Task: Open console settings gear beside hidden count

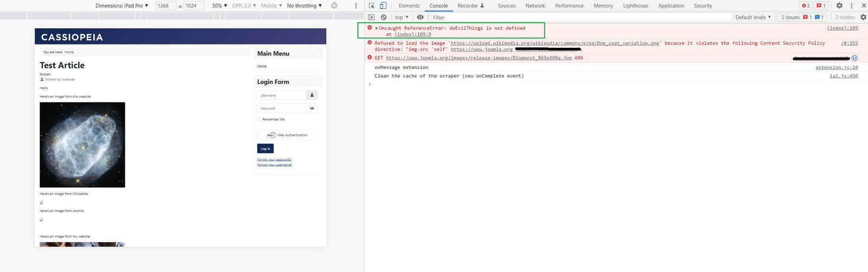Action: tap(863, 17)
